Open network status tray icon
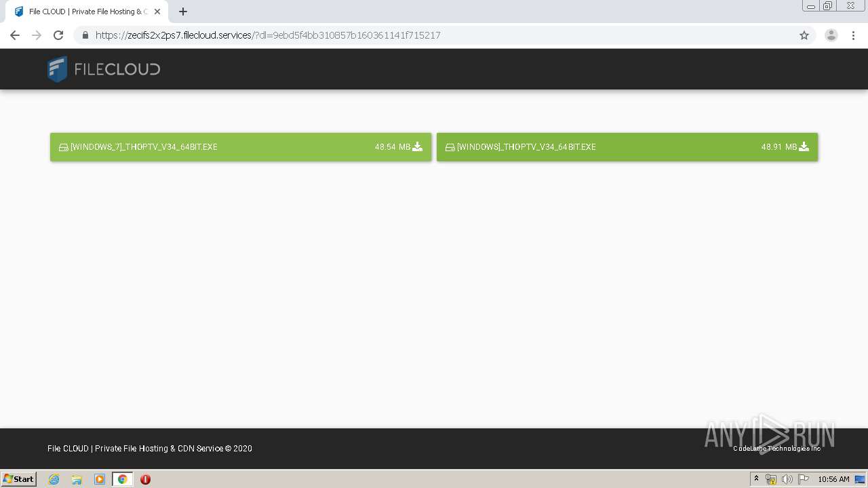 (x=771, y=479)
